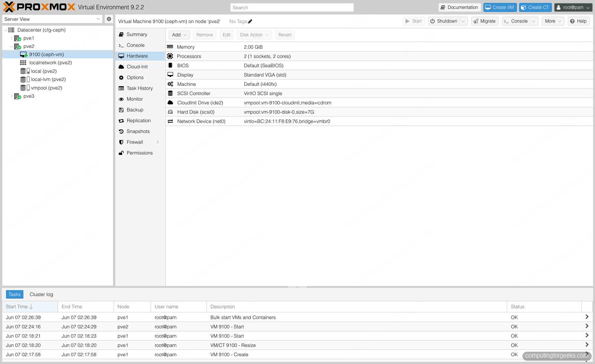The height and width of the screenshot is (364, 595).
Task: Open the Console options arrow
Action: 534,21
